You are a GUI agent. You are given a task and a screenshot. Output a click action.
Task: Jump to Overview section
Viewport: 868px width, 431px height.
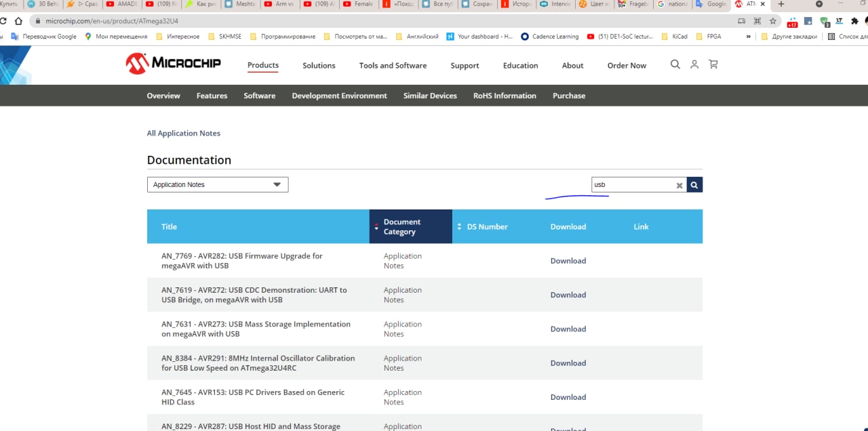(163, 96)
